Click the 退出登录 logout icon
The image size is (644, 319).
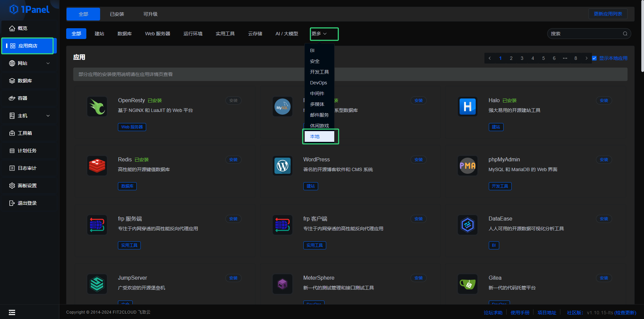click(12, 203)
